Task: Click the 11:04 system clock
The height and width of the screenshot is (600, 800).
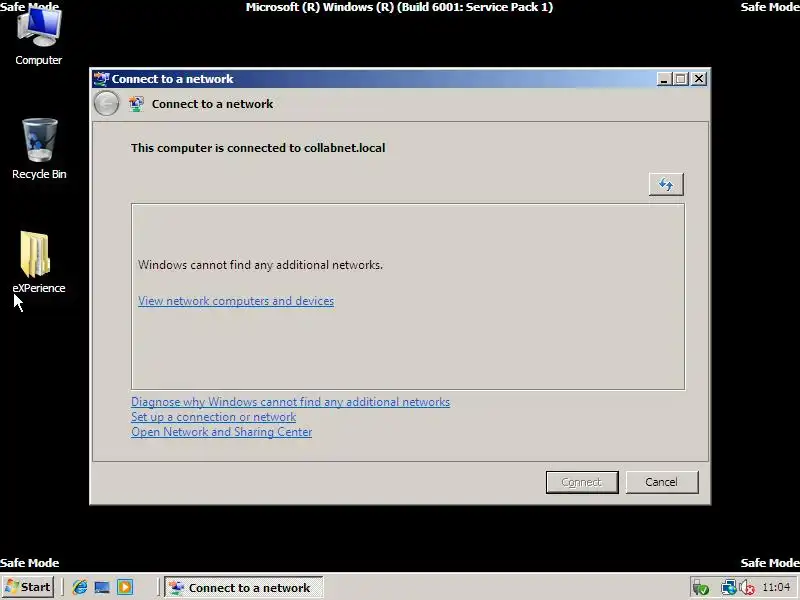Action: click(x=776, y=587)
